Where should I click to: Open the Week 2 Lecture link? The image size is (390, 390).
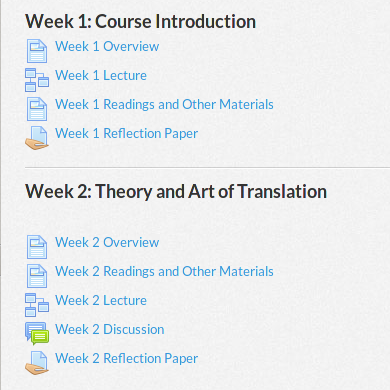(101, 300)
